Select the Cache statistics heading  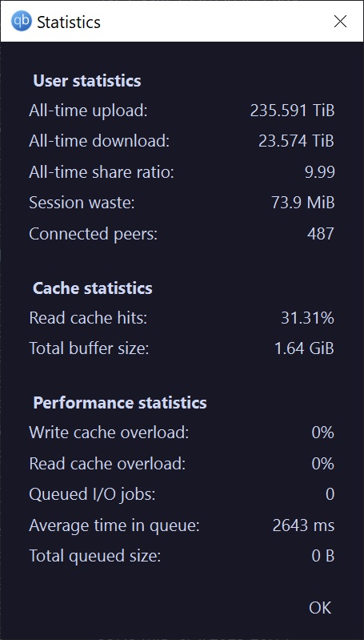[93, 288]
